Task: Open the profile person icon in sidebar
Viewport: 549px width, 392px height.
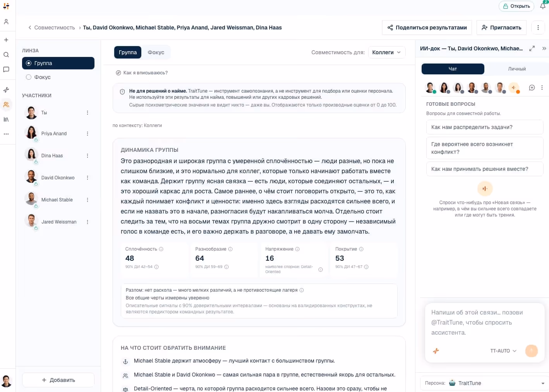Action: click(x=6, y=22)
